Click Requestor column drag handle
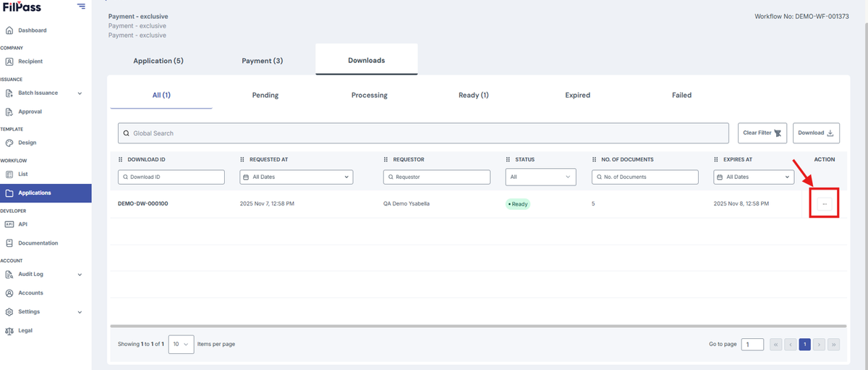The image size is (868, 370). [387, 159]
